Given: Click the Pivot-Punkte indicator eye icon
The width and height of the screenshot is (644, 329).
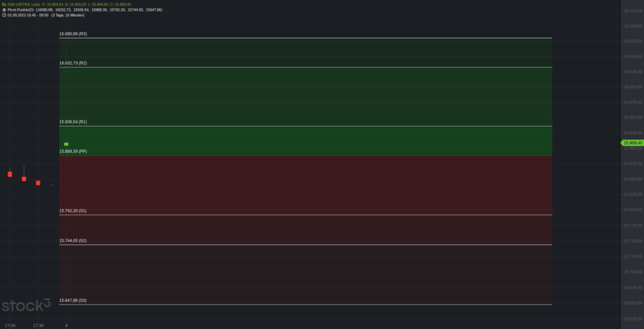Looking at the screenshot, I should click(4, 10).
